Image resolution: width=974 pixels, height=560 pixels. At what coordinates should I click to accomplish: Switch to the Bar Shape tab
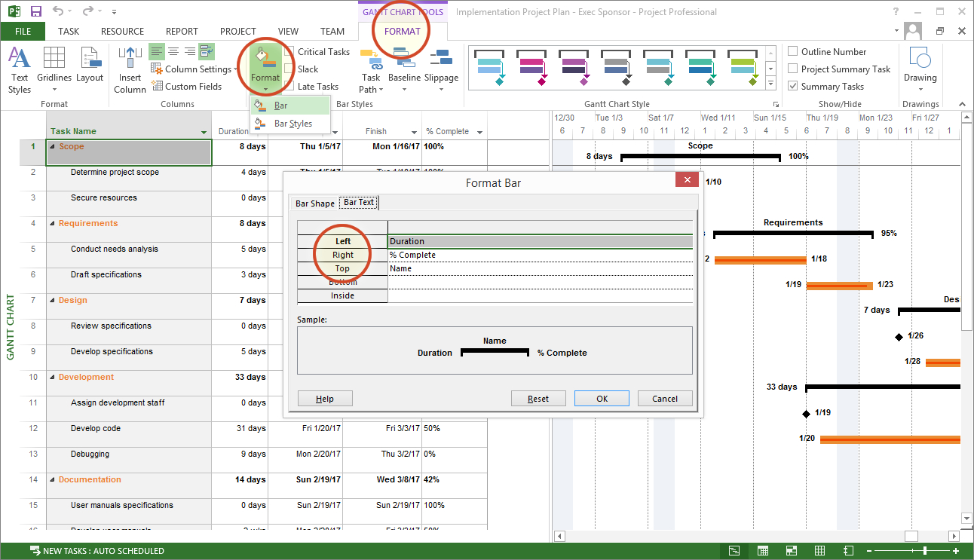pos(314,203)
